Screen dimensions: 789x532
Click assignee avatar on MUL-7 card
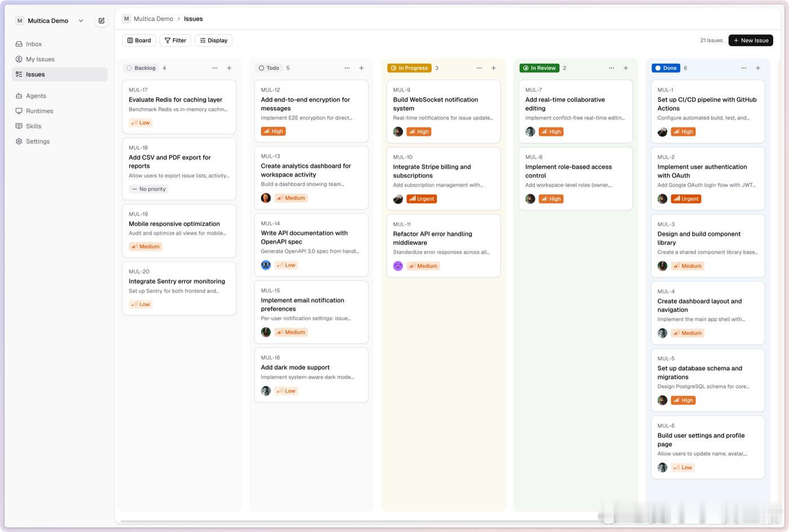click(x=530, y=132)
